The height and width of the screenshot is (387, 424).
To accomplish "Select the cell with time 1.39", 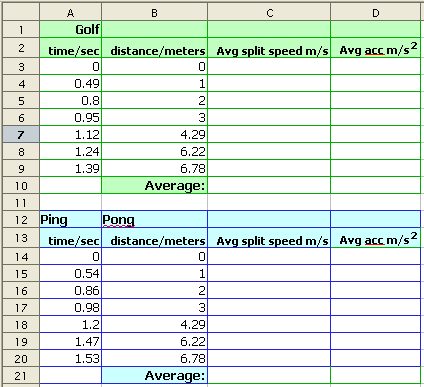I will point(70,168).
